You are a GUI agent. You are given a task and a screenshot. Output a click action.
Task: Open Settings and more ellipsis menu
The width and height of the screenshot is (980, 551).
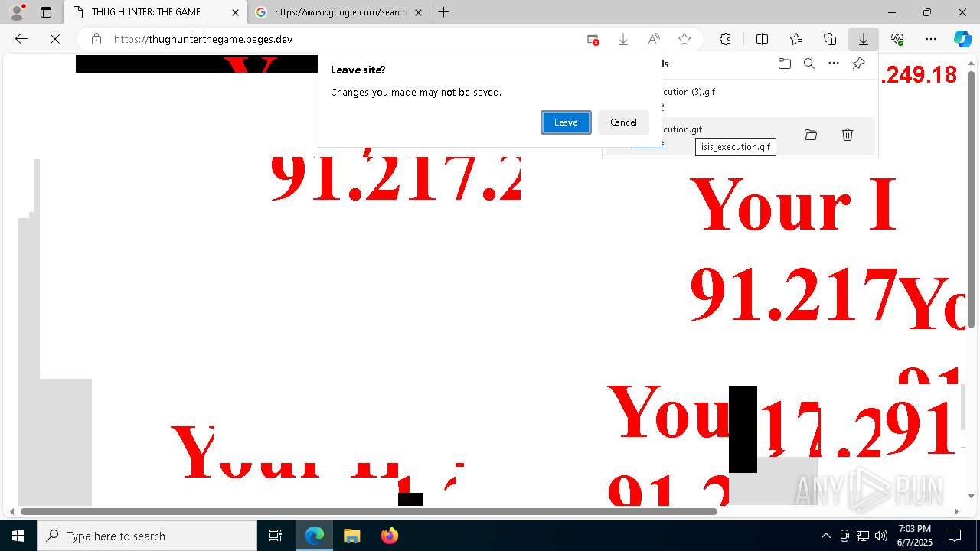[x=931, y=39]
